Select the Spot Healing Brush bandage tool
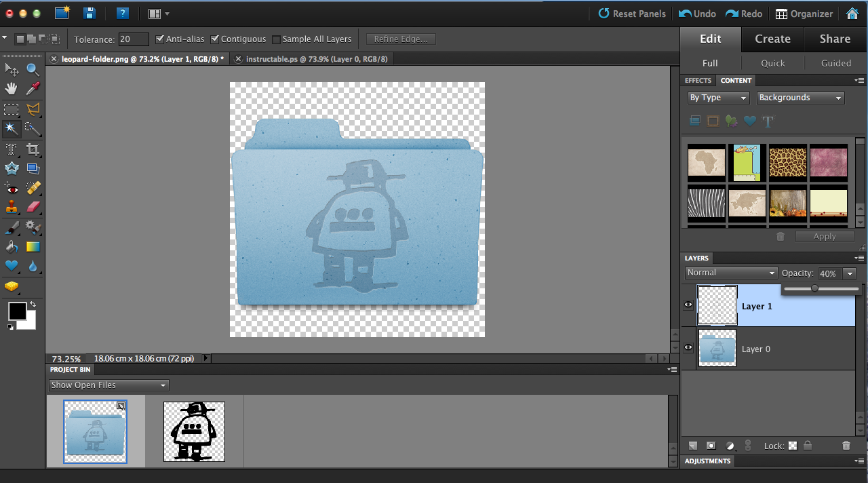The width and height of the screenshot is (868, 483). click(x=33, y=188)
